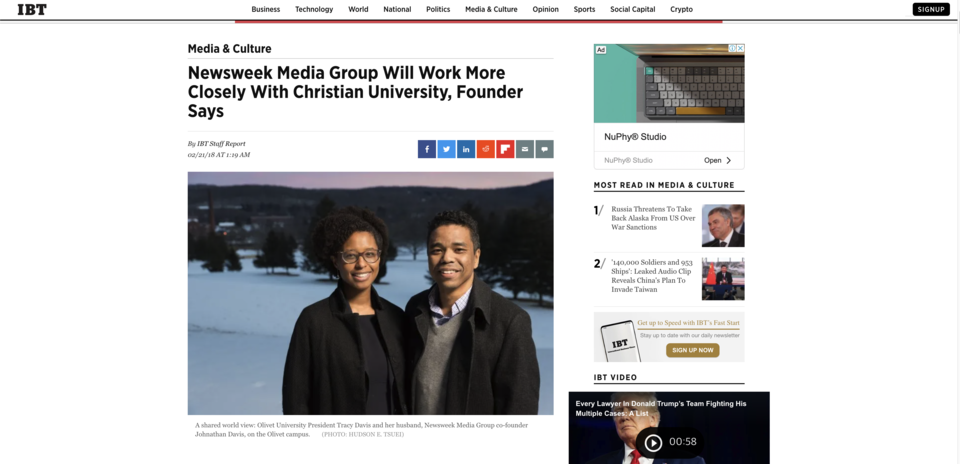Read Russia Threatens Alaska story
This screenshot has height=464, width=960.
pyautogui.click(x=653, y=218)
